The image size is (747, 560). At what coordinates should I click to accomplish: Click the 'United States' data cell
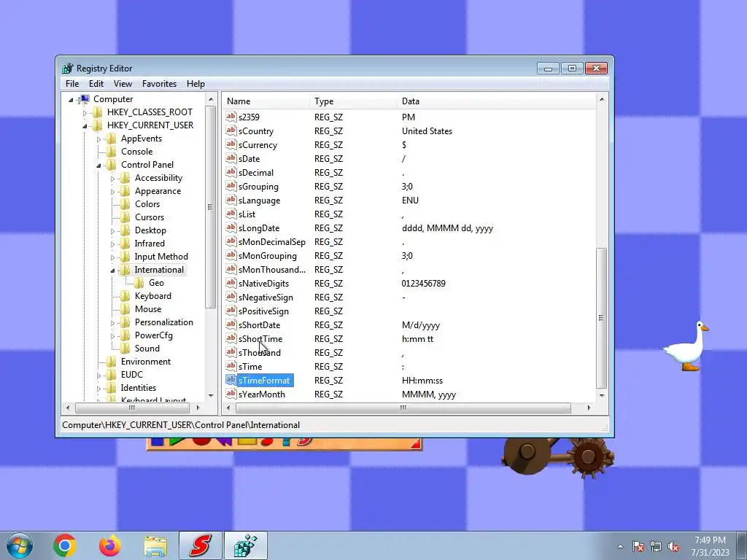point(427,131)
